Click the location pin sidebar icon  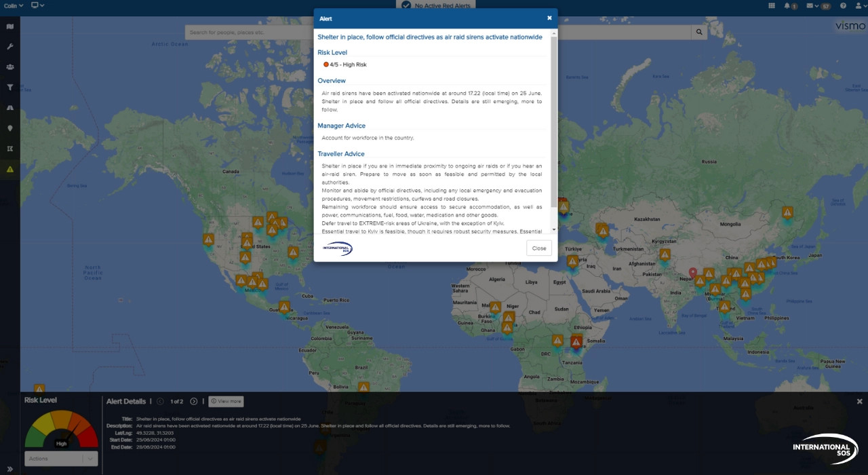tap(9, 128)
